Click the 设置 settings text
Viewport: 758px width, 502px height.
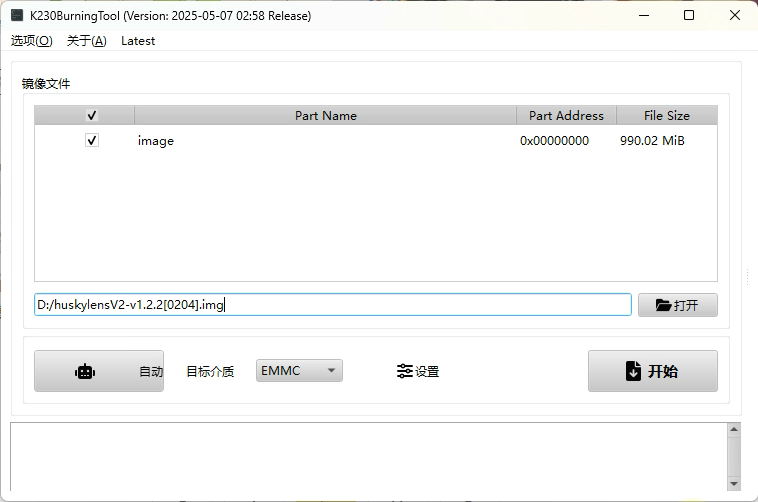coord(427,371)
